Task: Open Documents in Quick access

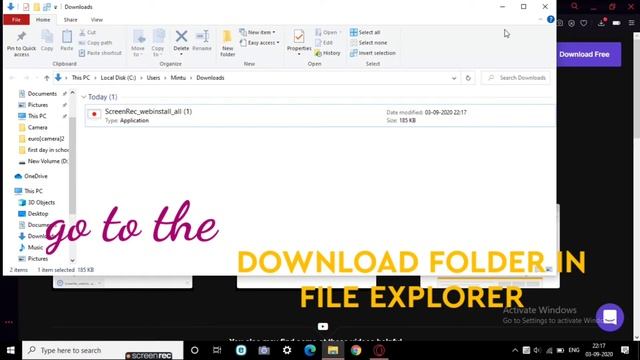Action: (x=42, y=93)
